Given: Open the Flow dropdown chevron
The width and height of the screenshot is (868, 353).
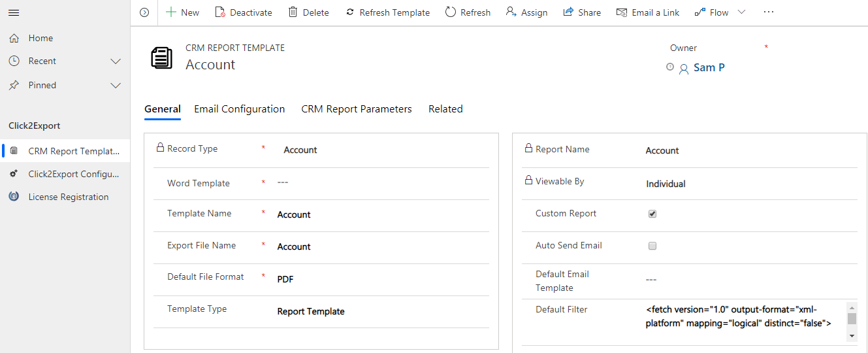Looking at the screenshot, I should click(741, 12).
